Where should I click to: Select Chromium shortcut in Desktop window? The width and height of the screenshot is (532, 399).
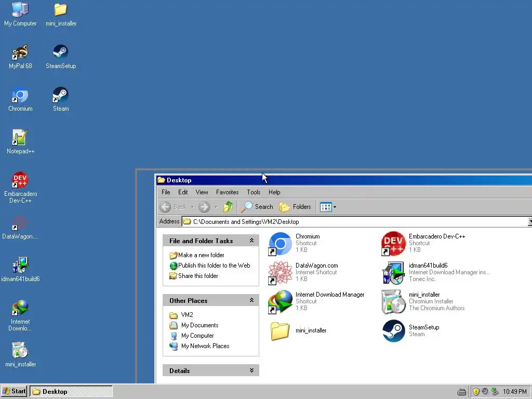(294, 243)
